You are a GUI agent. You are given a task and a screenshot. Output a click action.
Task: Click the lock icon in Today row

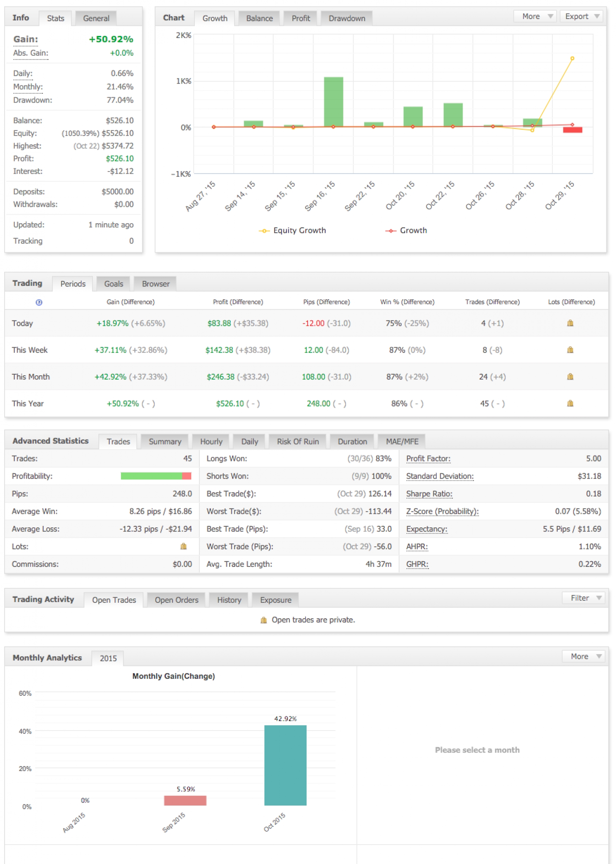pyautogui.click(x=570, y=323)
